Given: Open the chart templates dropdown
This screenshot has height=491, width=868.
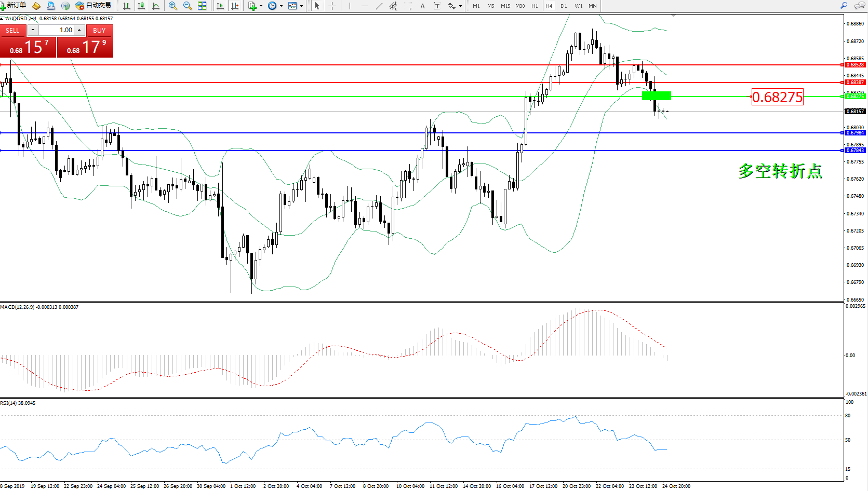Looking at the screenshot, I should [301, 6].
